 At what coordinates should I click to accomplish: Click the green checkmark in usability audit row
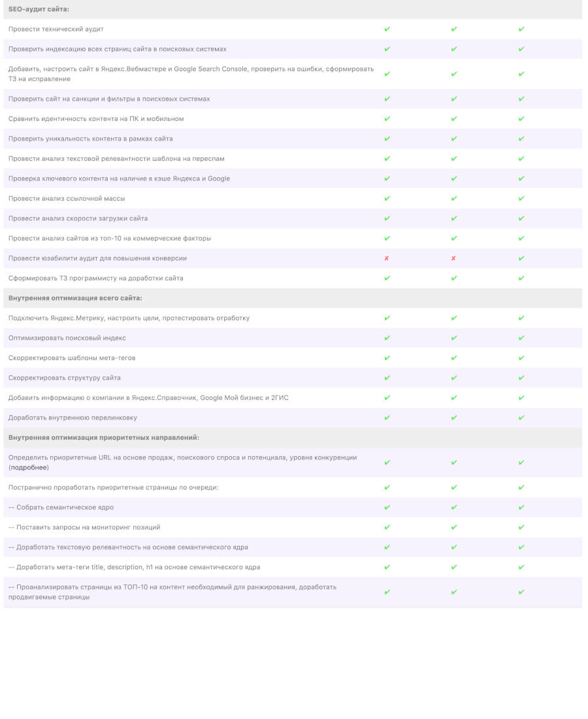521,258
